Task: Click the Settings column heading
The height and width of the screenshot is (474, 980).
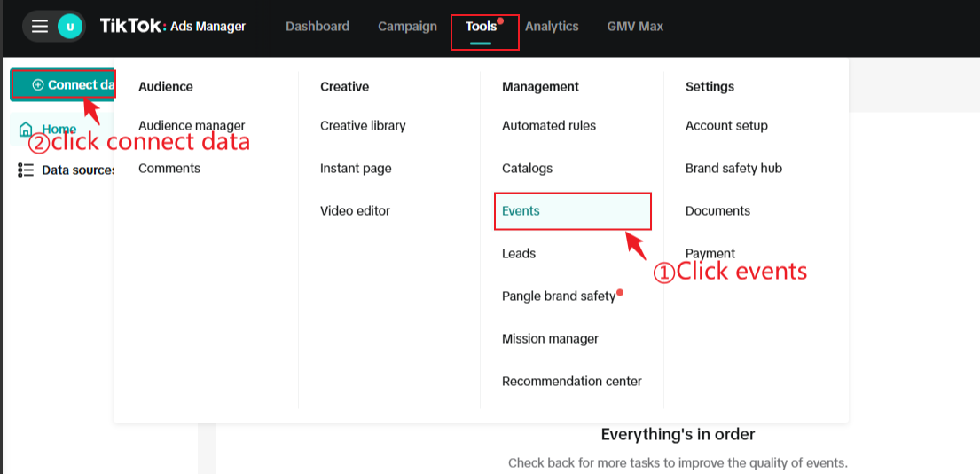Action: pyautogui.click(x=710, y=87)
